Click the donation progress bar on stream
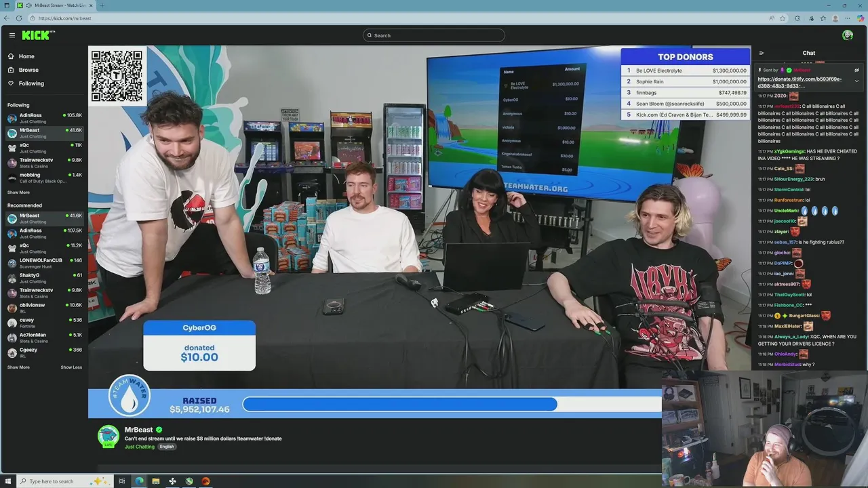The width and height of the screenshot is (868, 488). point(452,405)
